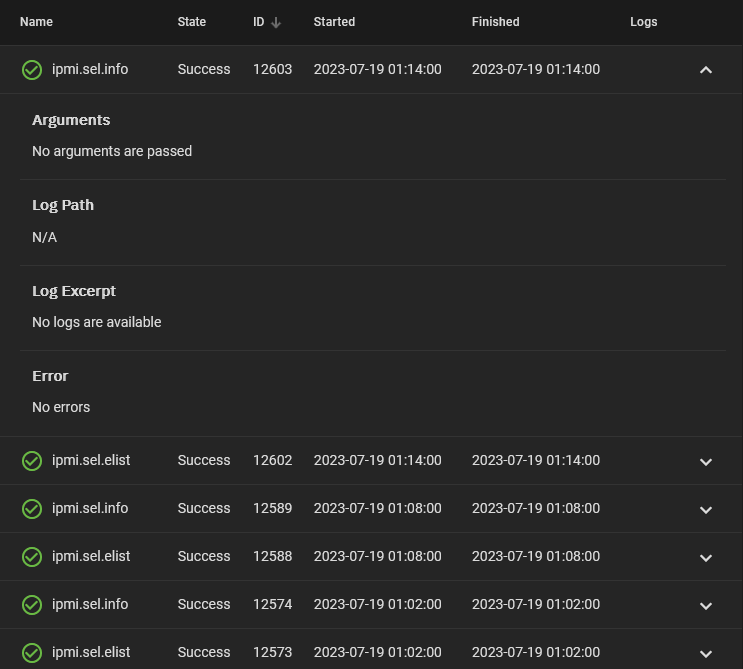This screenshot has width=743, height=669.
Task: Expand details for job 12589
Action: 706,510
